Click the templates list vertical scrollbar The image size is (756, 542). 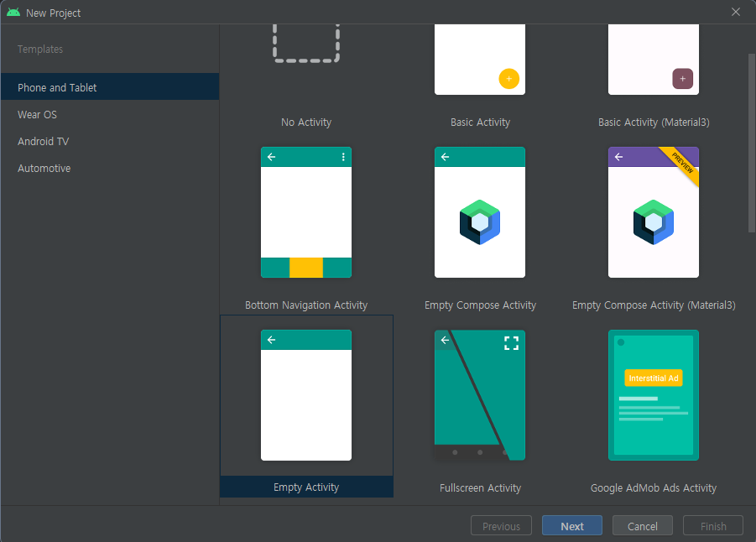point(752,143)
